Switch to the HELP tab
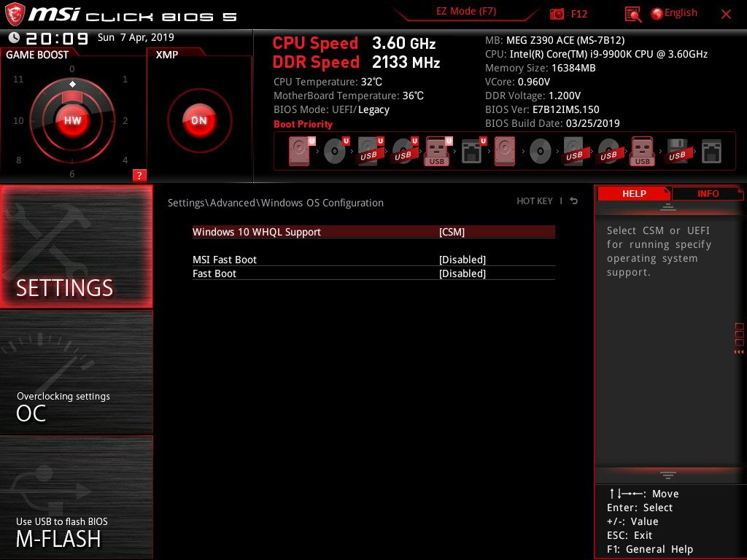Viewport: 747px width, 560px height. point(634,193)
